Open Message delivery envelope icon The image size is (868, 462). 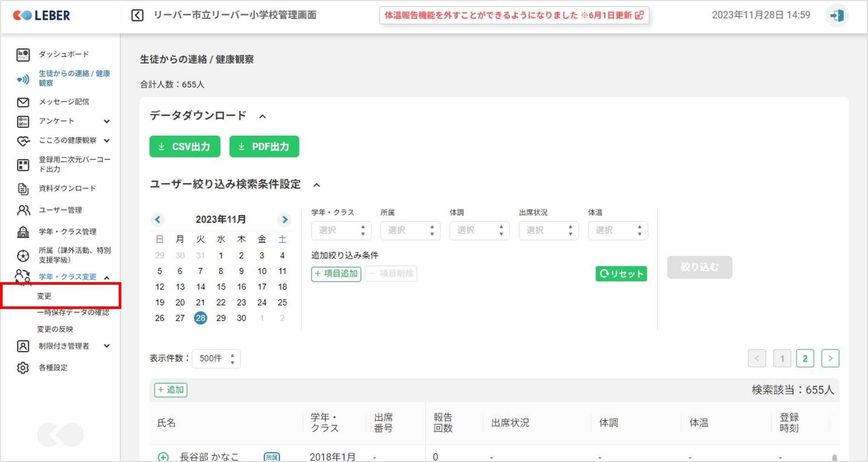click(23, 102)
